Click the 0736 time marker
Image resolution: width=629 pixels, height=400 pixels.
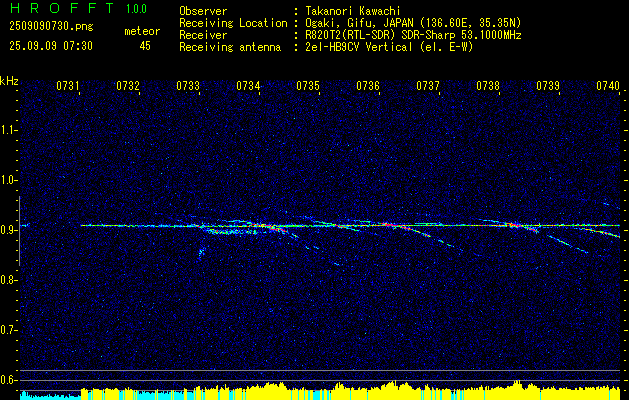coord(368,86)
